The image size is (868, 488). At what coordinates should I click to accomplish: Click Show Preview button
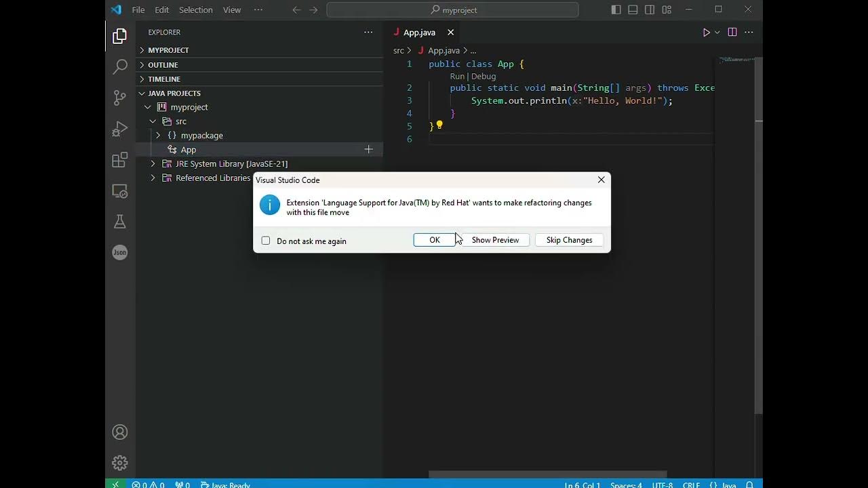coord(495,240)
